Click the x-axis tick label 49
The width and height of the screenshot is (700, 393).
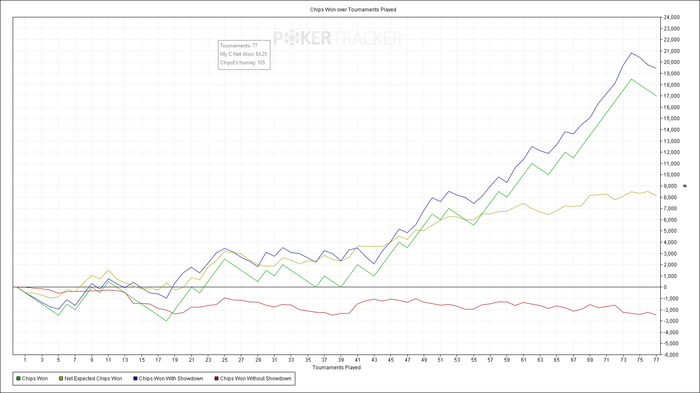[424, 360]
